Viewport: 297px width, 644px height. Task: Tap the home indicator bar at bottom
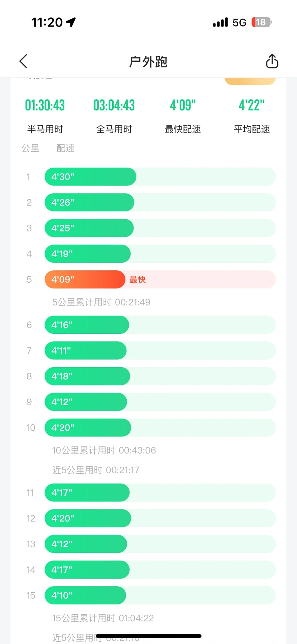(148, 636)
